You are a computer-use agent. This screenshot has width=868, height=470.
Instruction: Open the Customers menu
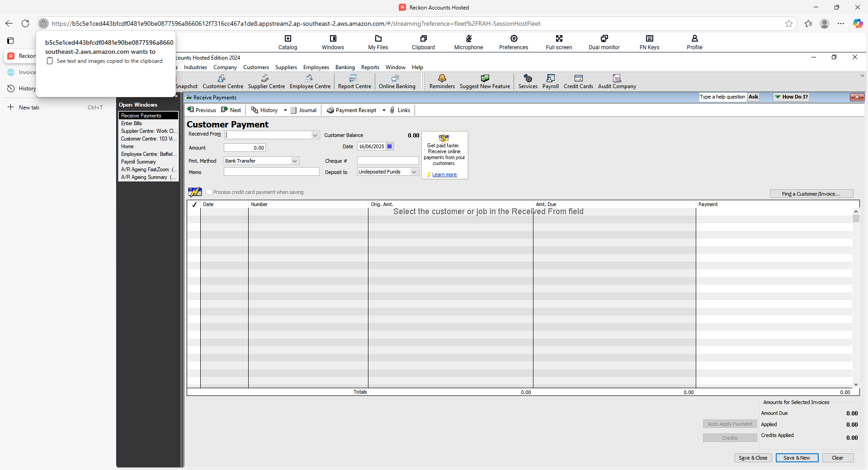(x=256, y=67)
